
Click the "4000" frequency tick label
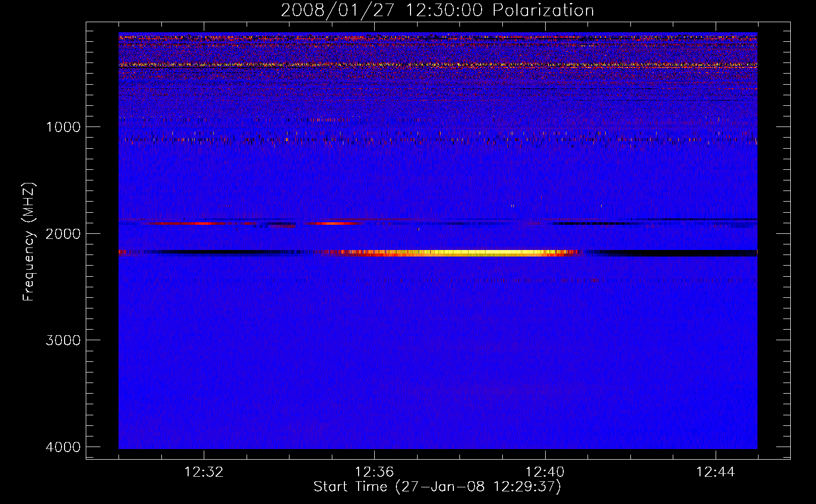63,447
